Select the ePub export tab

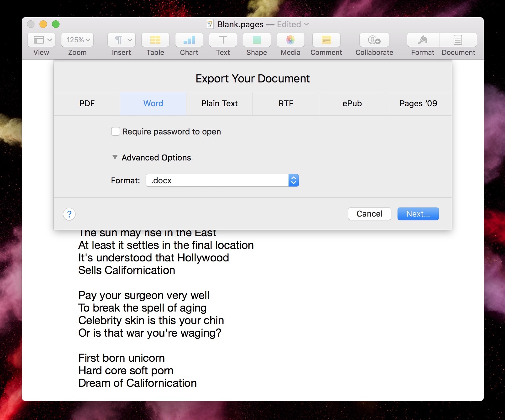352,104
